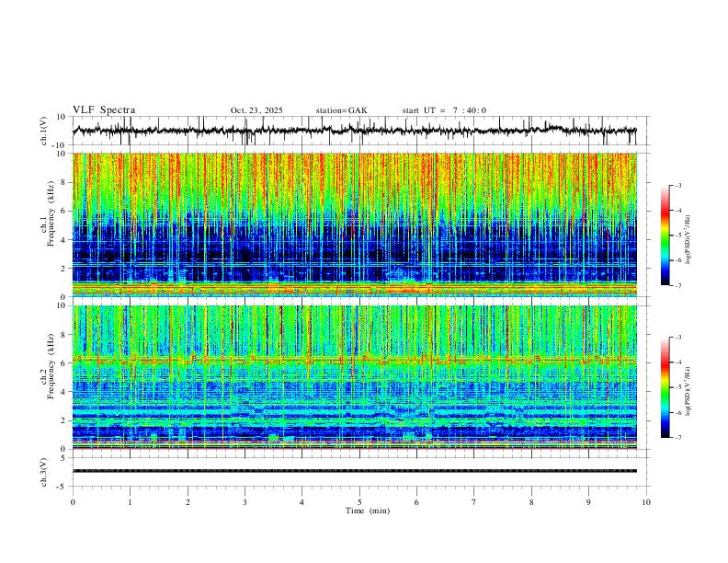
Task: Click time axis tick label "10"
Action: (x=646, y=502)
